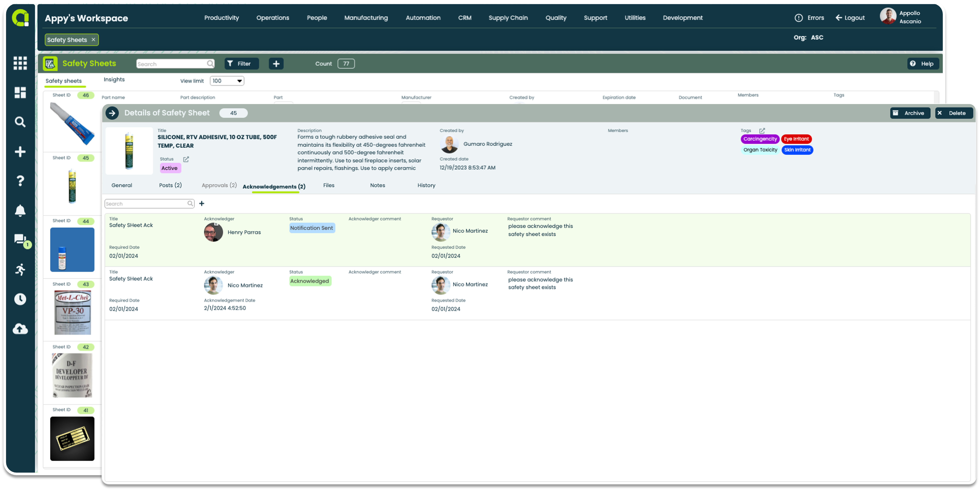
Task: Click magnifier in acknowledgements search box
Action: coord(190,204)
